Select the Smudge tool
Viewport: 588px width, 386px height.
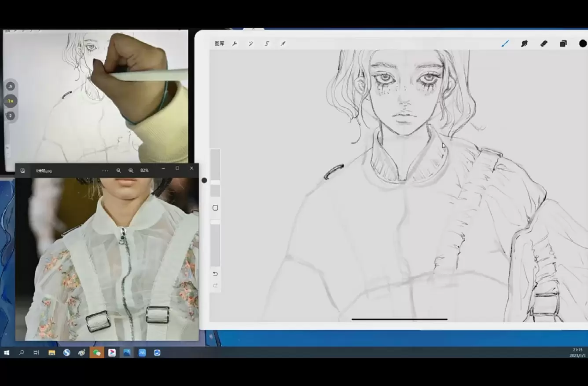pyautogui.click(x=524, y=44)
